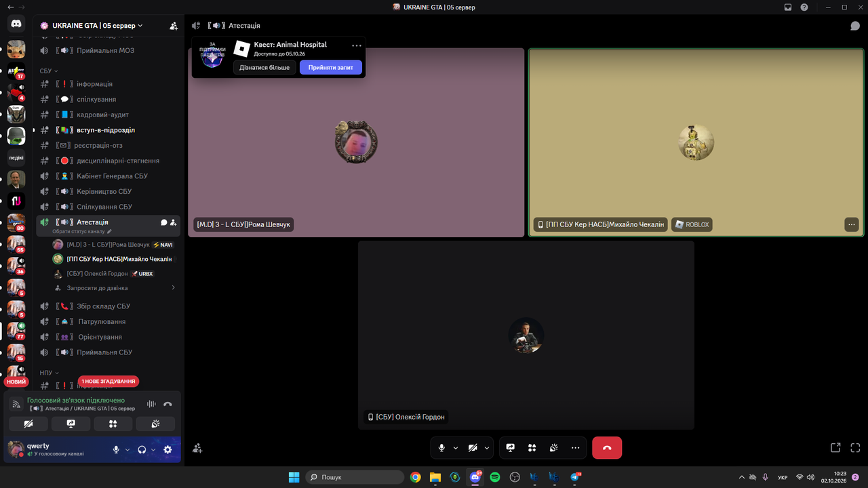Click the noise suppression waveform icon

point(151,404)
